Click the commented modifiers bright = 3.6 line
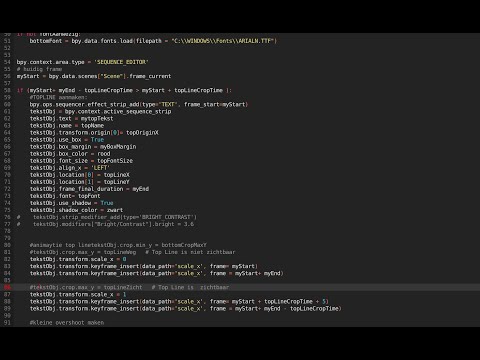The width and height of the screenshot is (480, 360). [105, 224]
